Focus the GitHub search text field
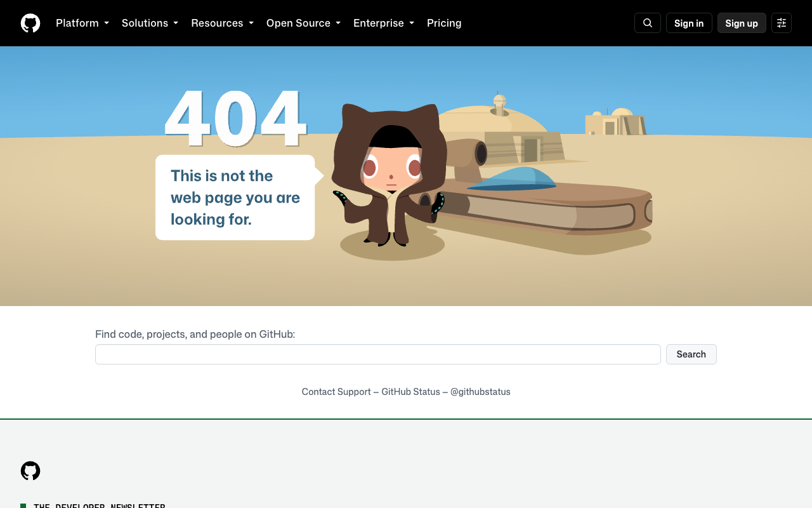The height and width of the screenshot is (508, 812). click(378, 354)
